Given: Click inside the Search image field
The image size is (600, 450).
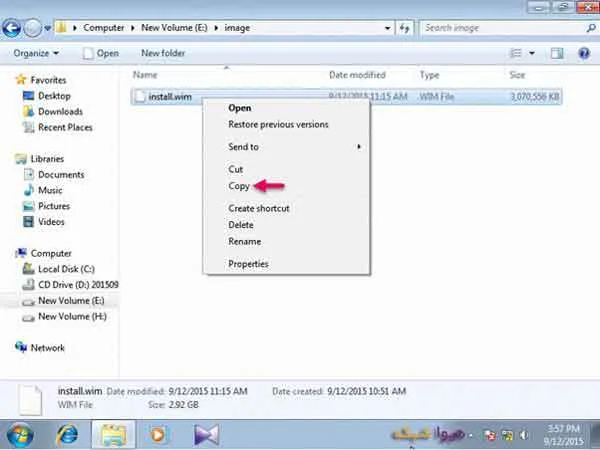Looking at the screenshot, I should pyautogui.click(x=502, y=28).
